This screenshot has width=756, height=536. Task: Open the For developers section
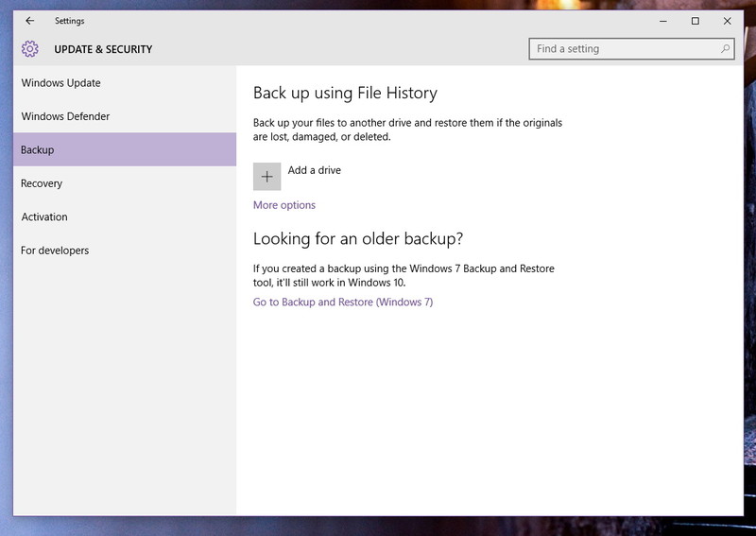125,251
